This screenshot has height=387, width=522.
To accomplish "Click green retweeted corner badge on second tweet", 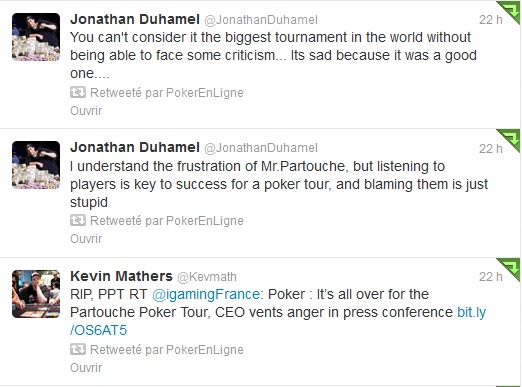I will tap(509, 140).
